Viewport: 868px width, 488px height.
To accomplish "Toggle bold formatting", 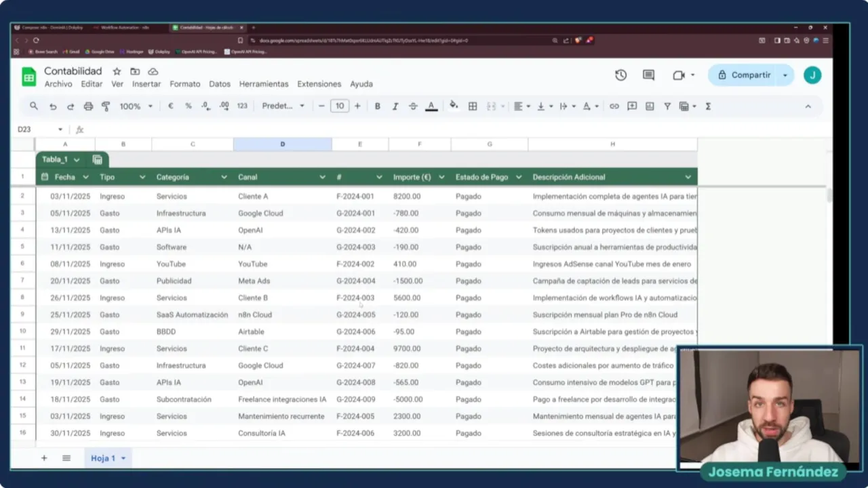I will (x=378, y=106).
